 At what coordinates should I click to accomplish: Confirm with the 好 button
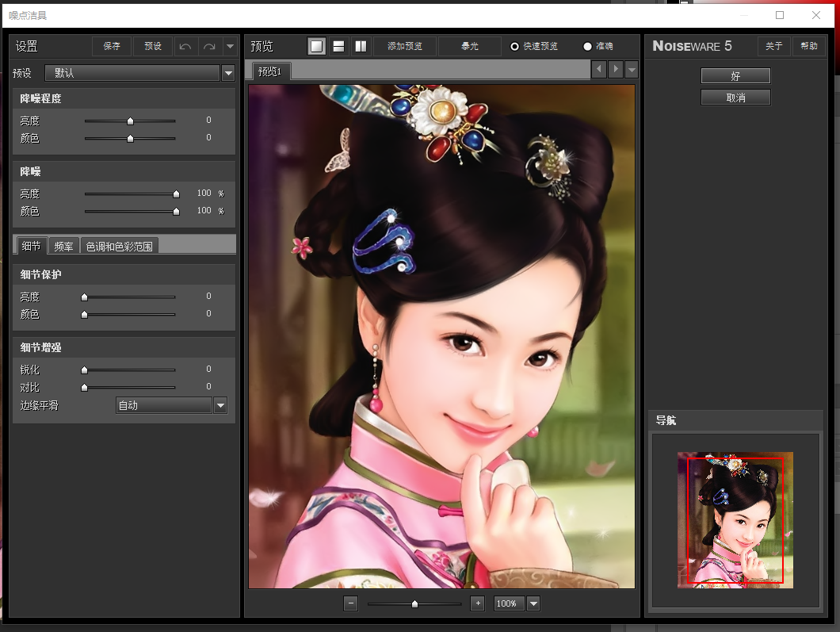coord(735,76)
